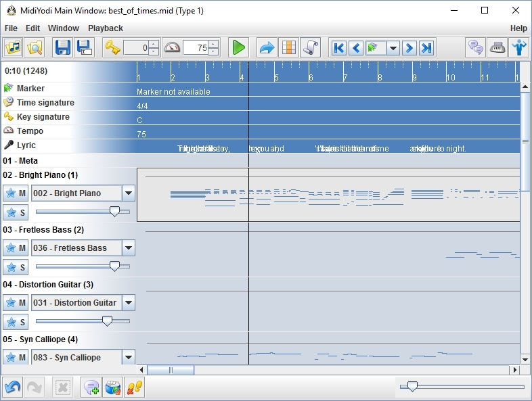Screen dimensions: 532x401
Task: Click the key transpose icon in toolbar
Action: (112, 47)
